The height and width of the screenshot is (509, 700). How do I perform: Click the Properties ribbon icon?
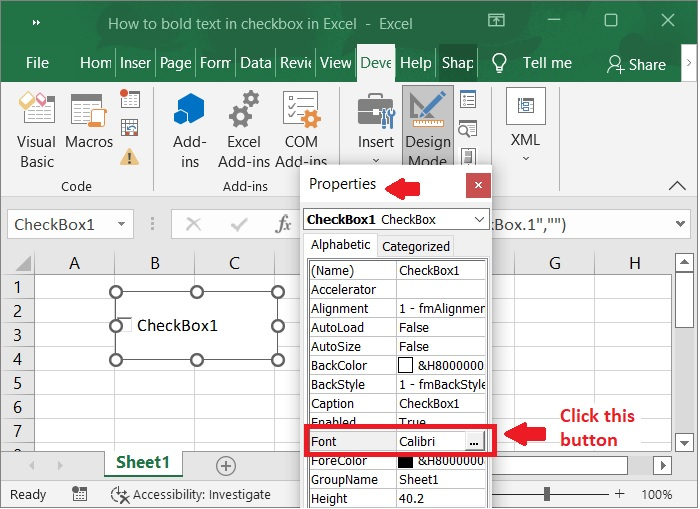tap(468, 99)
